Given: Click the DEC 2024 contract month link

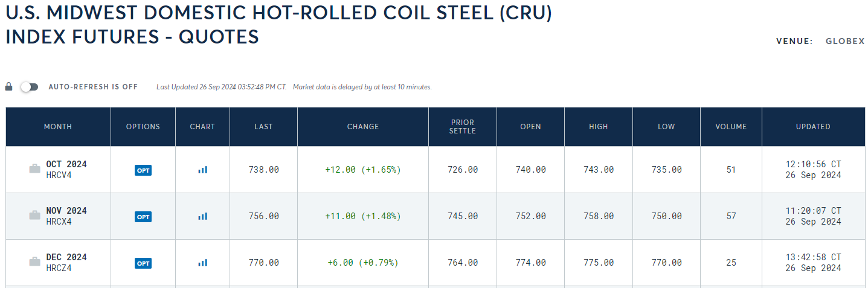Looking at the screenshot, I should (x=66, y=257).
